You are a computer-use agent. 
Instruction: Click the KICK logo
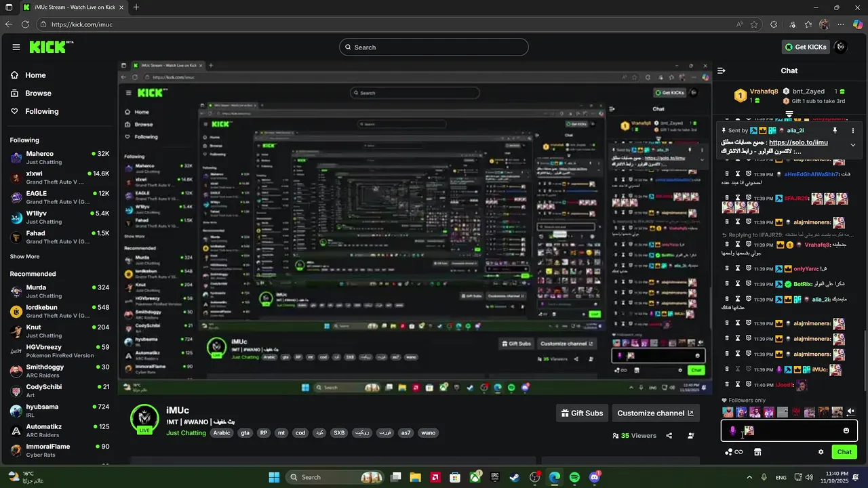[51, 47]
